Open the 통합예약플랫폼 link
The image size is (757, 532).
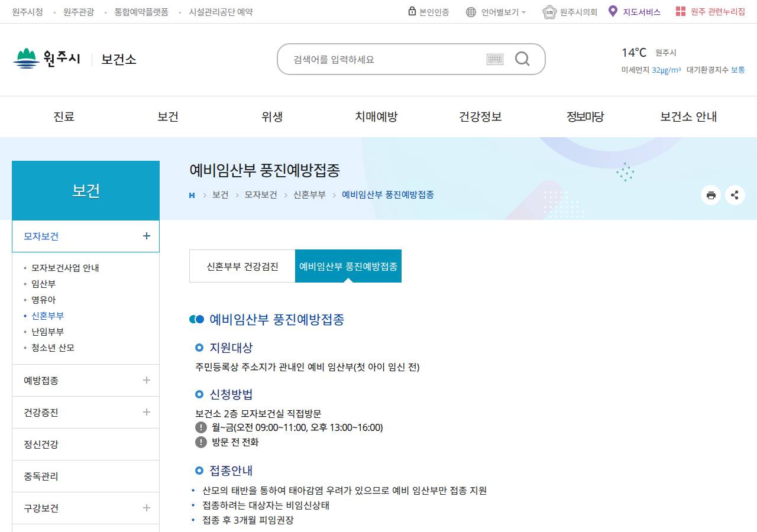click(141, 12)
